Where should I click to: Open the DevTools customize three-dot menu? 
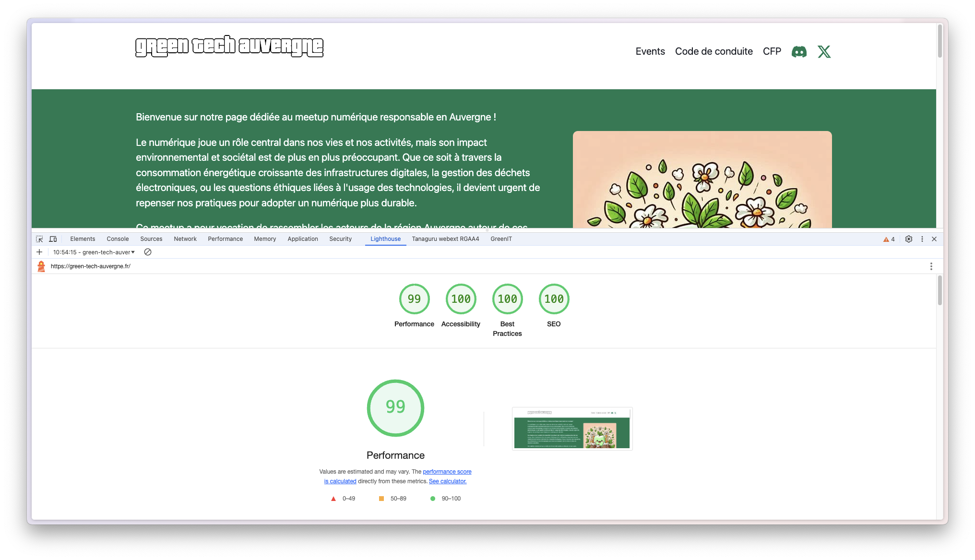pos(922,239)
